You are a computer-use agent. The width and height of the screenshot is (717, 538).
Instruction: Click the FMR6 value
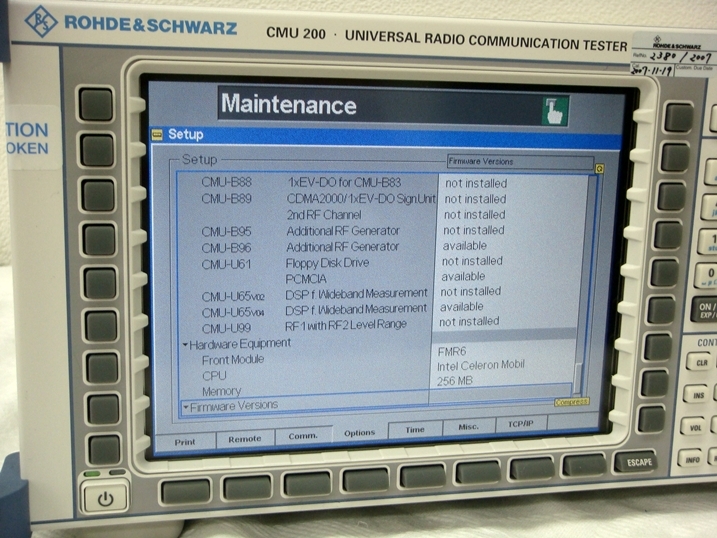[x=452, y=351]
